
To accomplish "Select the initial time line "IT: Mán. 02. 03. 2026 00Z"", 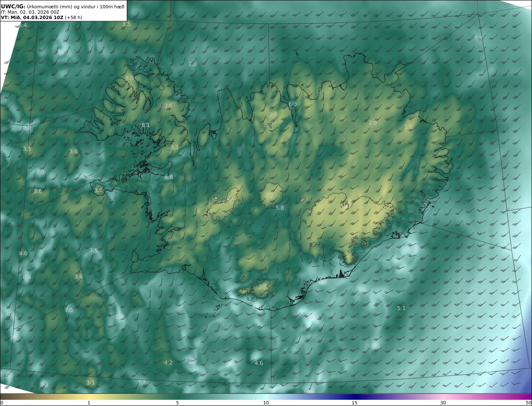I will coord(30,12).
